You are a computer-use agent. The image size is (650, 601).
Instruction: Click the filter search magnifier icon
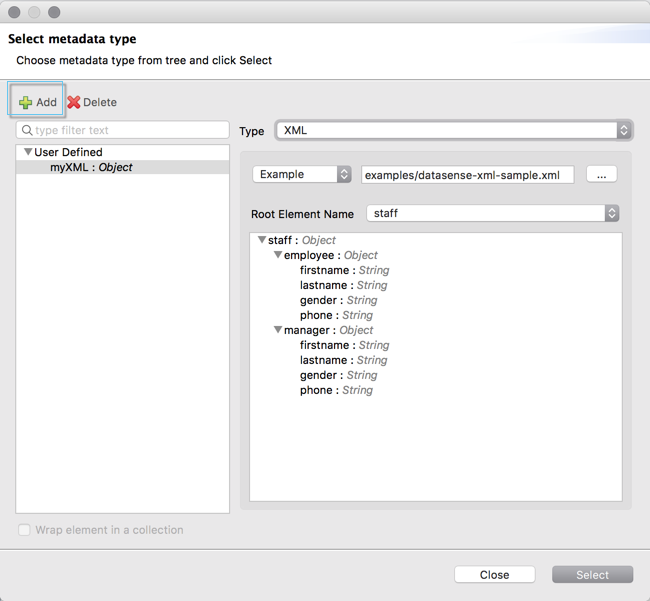(27, 130)
